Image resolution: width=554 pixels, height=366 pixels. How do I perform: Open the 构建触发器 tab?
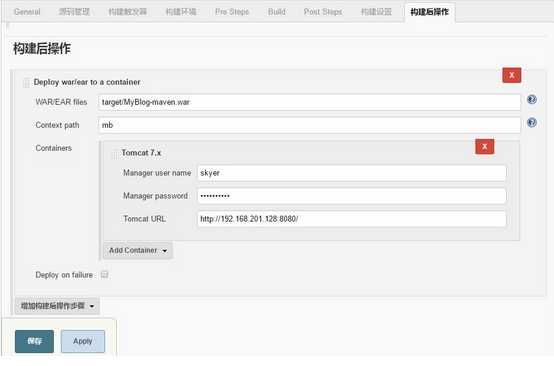click(x=128, y=12)
